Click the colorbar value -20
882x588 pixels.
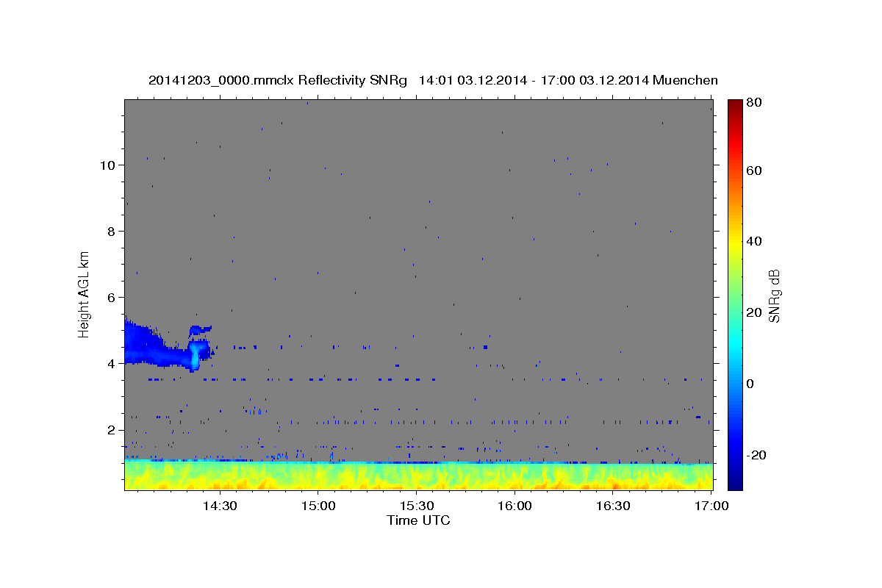coord(756,455)
